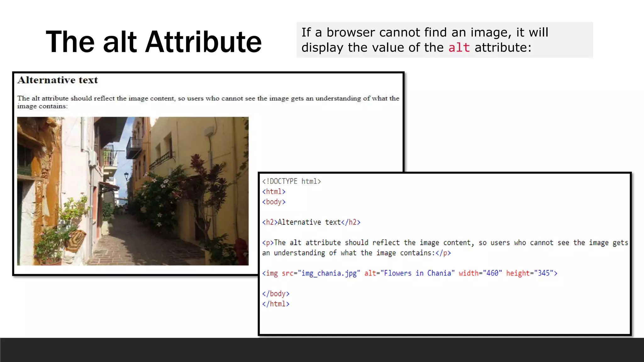The height and width of the screenshot is (362, 644).
Task: Click the red 'alt' word in the gray box
Action: (459, 48)
